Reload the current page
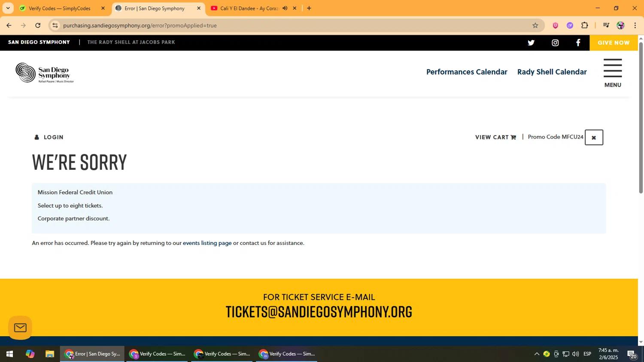Screen dimensions: 644x362 pos(38,25)
